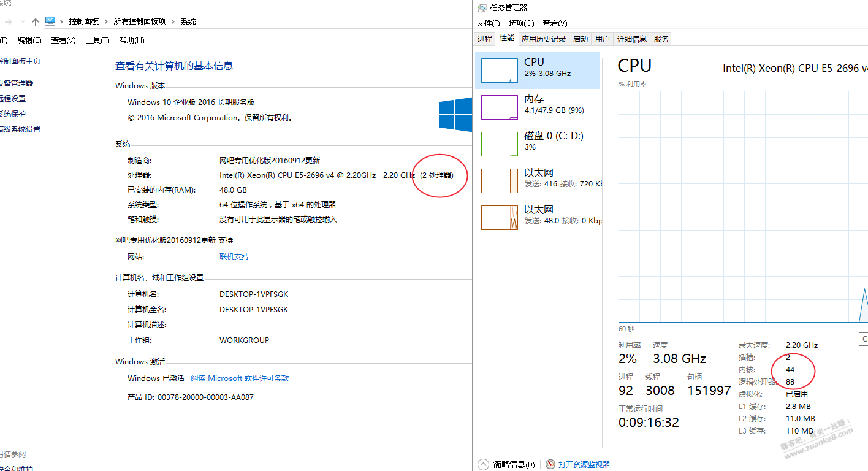Click 简略信息 collapse chevron icon
The width and height of the screenshot is (868, 471).
click(483, 464)
